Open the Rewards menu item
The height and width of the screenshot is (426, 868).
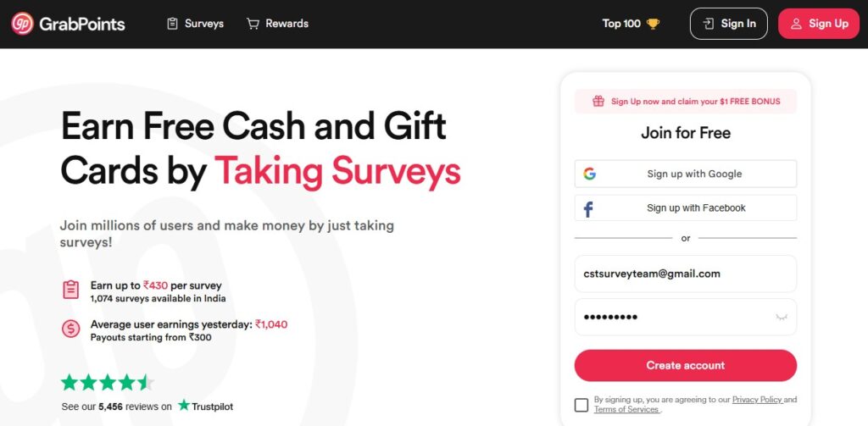click(277, 24)
